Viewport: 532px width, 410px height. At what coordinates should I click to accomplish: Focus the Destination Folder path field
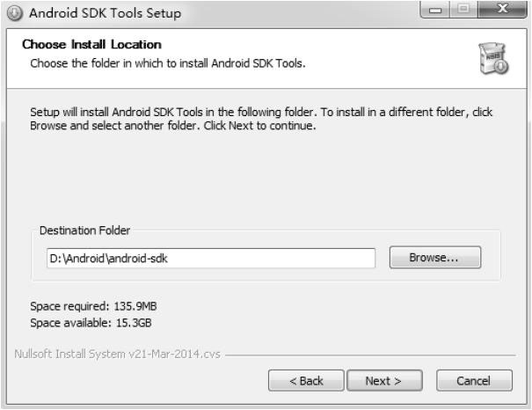[211, 258]
